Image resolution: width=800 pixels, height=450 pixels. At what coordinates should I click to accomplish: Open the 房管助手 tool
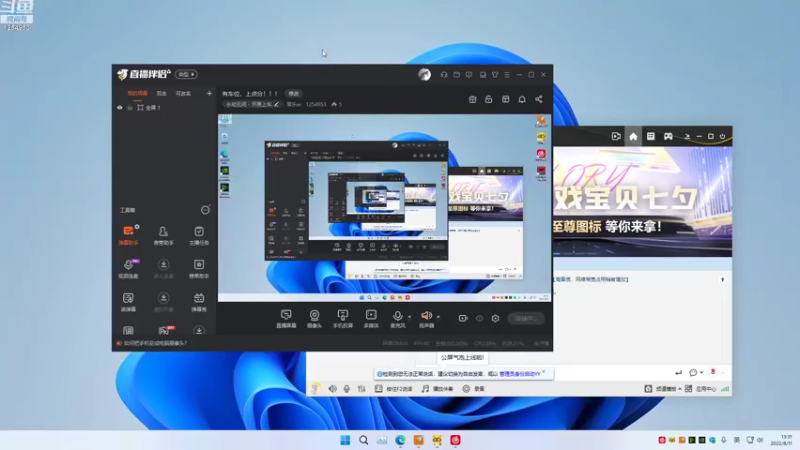[x=163, y=236]
